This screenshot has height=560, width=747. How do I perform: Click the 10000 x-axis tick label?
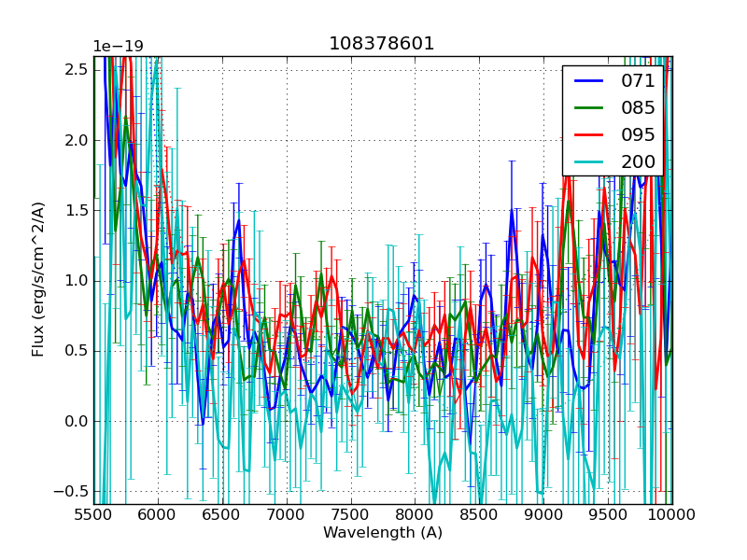tap(672, 514)
